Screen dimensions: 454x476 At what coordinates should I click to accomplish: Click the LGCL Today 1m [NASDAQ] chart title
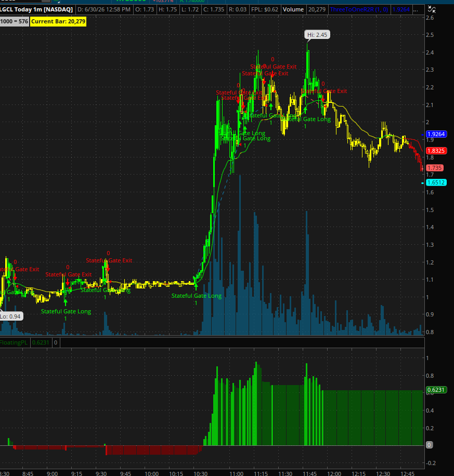click(36, 9)
